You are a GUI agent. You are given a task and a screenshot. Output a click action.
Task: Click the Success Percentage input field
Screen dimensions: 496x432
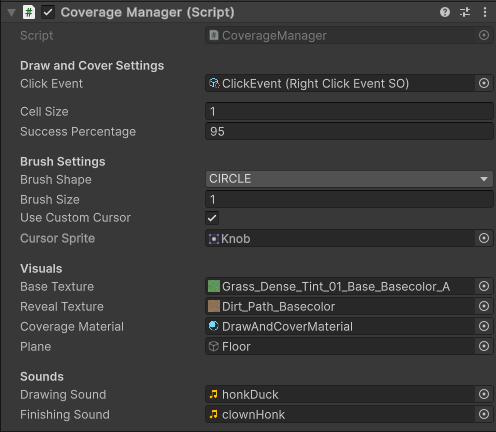tap(349, 131)
